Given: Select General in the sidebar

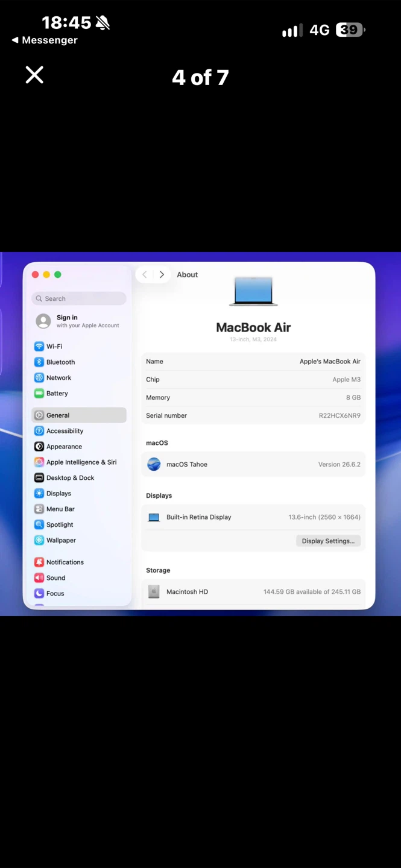Looking at the screenshot, I should (79, 415).
